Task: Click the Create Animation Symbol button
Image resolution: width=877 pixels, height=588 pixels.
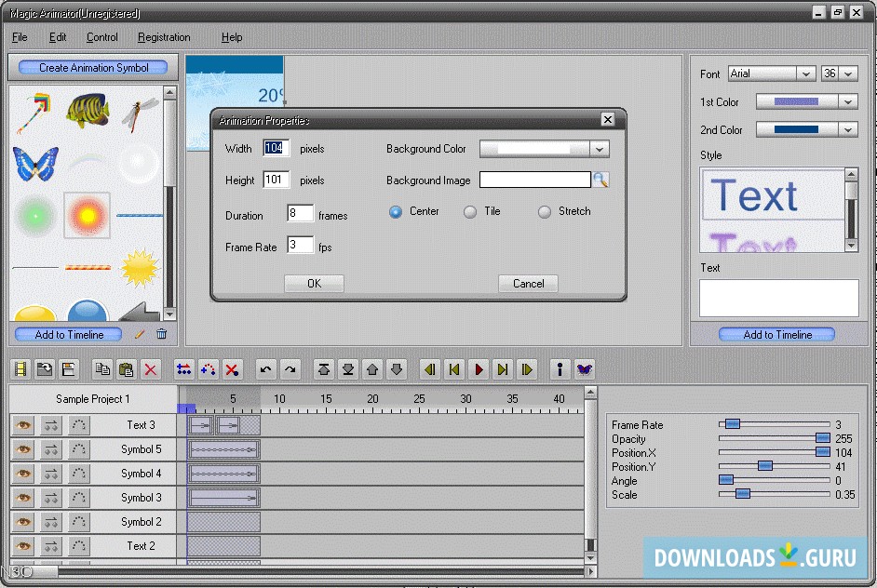Action: (x=93, y=68)
